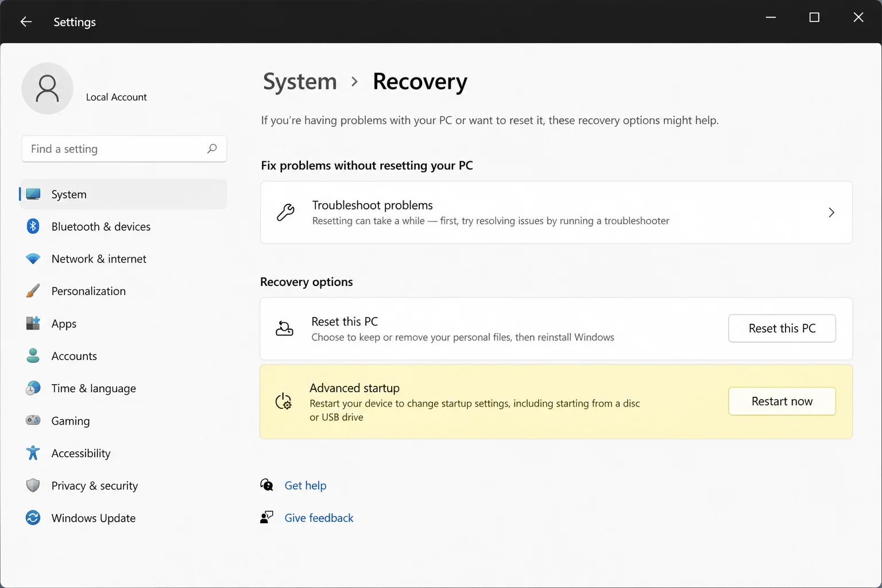The image size is (882, 588).
Task: Click the Accounts person icon in sidebar
Action: (x=33, y=356)
